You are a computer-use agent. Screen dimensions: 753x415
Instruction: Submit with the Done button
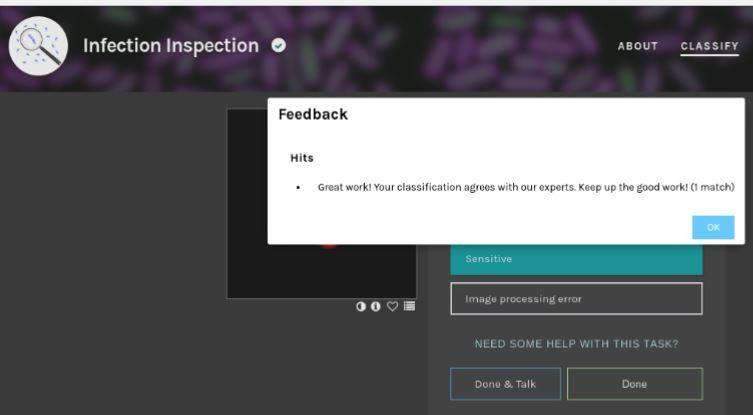(634, 384)
